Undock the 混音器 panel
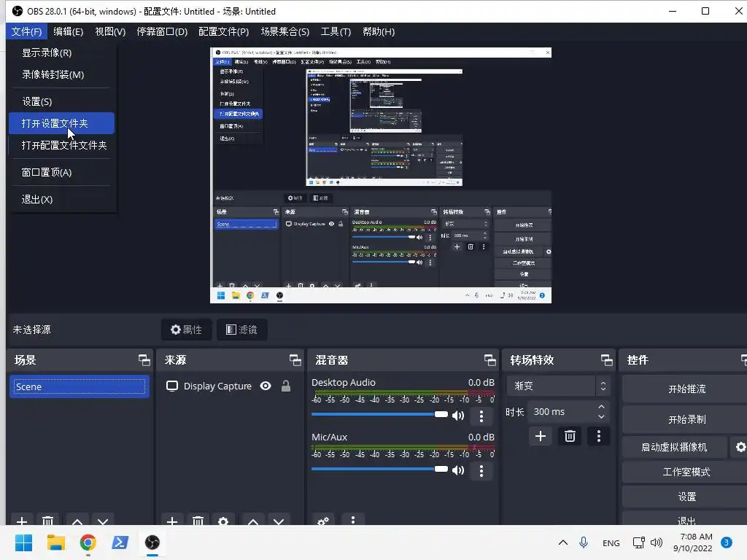Screen dimensions: 747x560 tap(489, 360)
